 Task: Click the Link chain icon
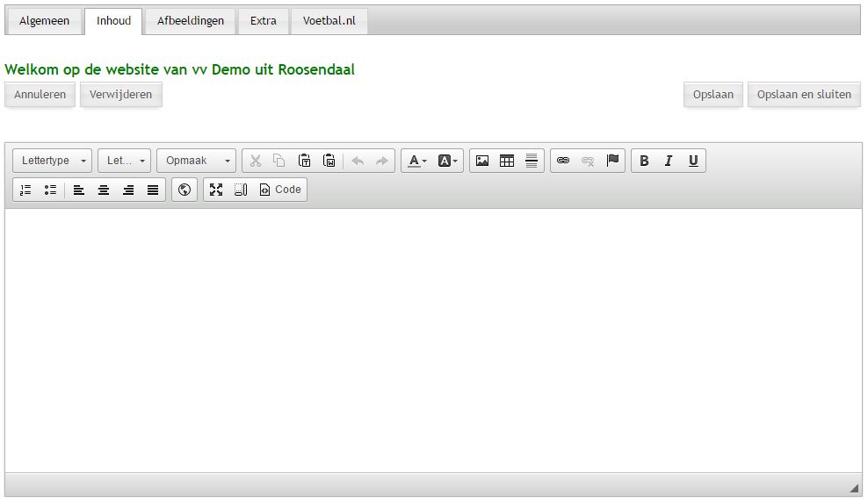(563, 161)
